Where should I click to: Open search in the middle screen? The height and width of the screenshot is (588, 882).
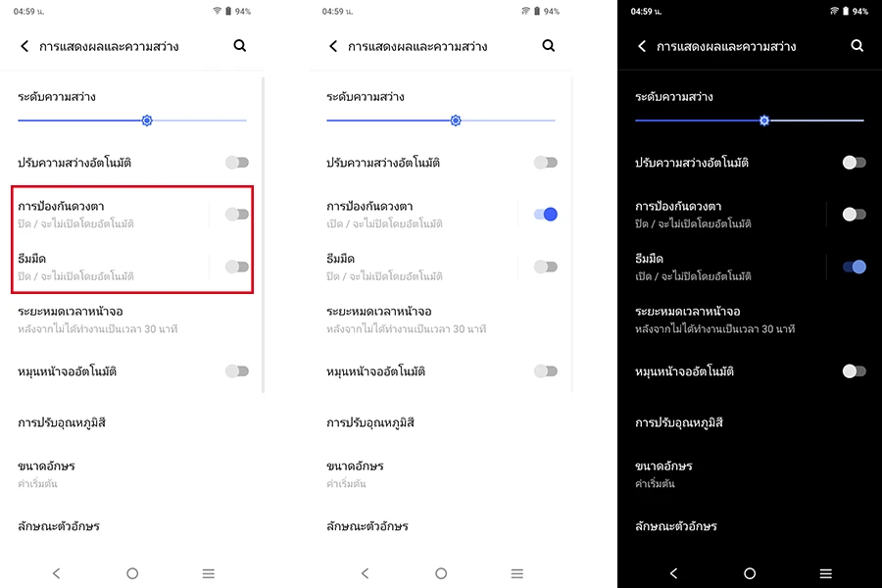(549, 46)
